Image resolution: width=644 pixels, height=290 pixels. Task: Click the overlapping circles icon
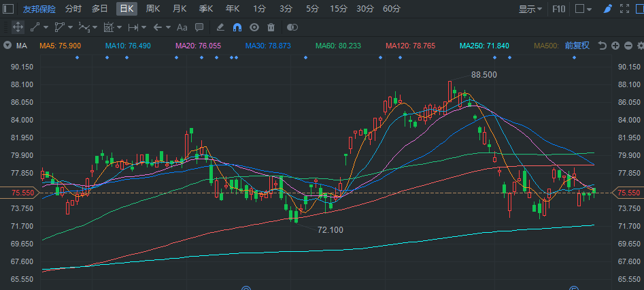click(292, 27)
